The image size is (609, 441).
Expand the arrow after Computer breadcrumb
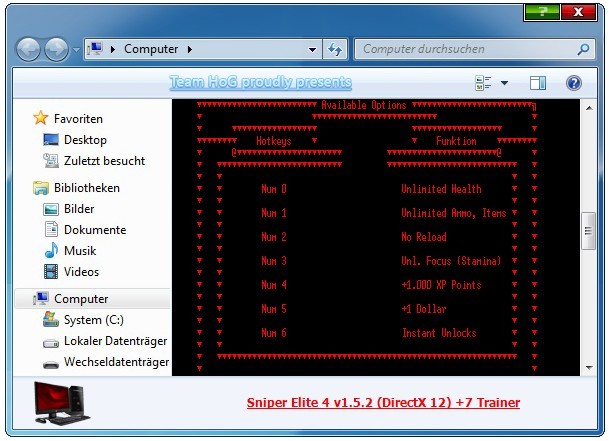point(190,49)
